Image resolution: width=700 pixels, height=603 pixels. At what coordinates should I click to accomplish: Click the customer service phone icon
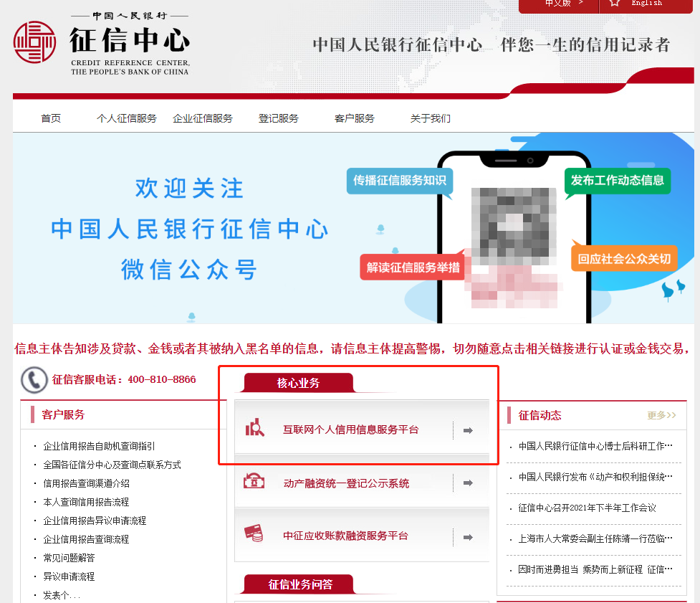[x=34, y=380]
